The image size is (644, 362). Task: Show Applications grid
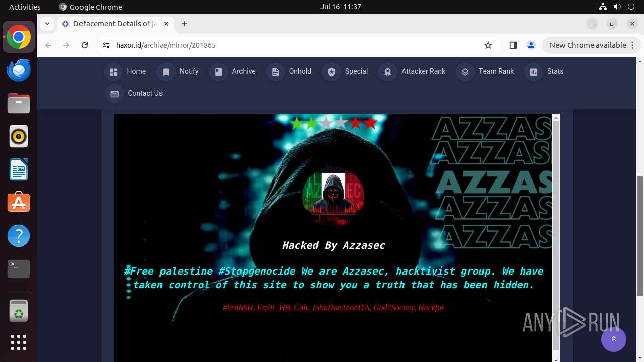tap(19, 342)
